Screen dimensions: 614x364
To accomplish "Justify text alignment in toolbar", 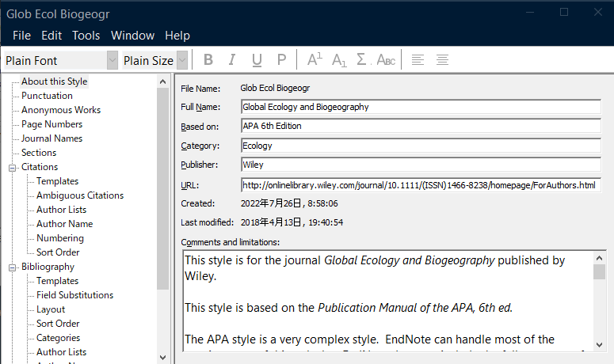I will coord(443,60).
